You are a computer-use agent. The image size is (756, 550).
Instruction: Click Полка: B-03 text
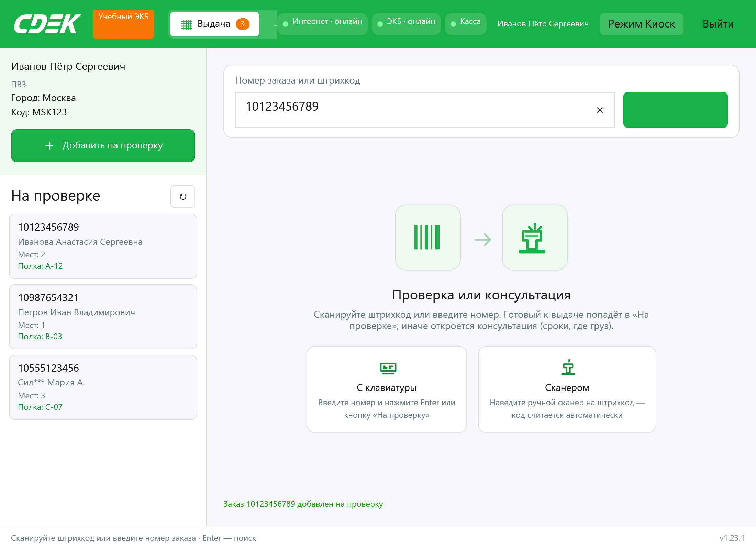40,337
